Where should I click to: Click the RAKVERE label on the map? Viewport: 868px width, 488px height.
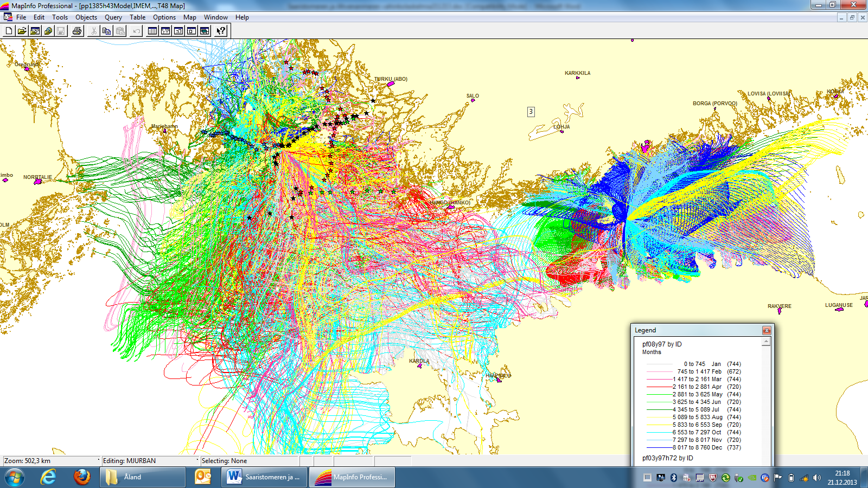click(780, 306)
